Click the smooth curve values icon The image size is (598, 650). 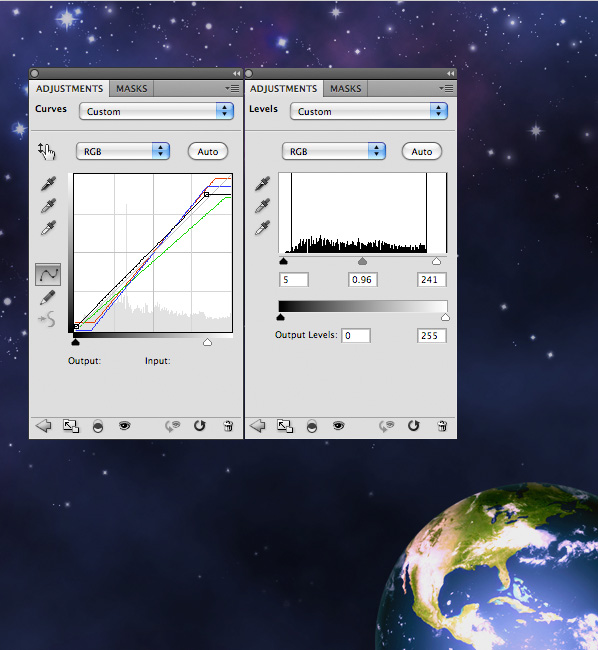(x=47, y=319)
